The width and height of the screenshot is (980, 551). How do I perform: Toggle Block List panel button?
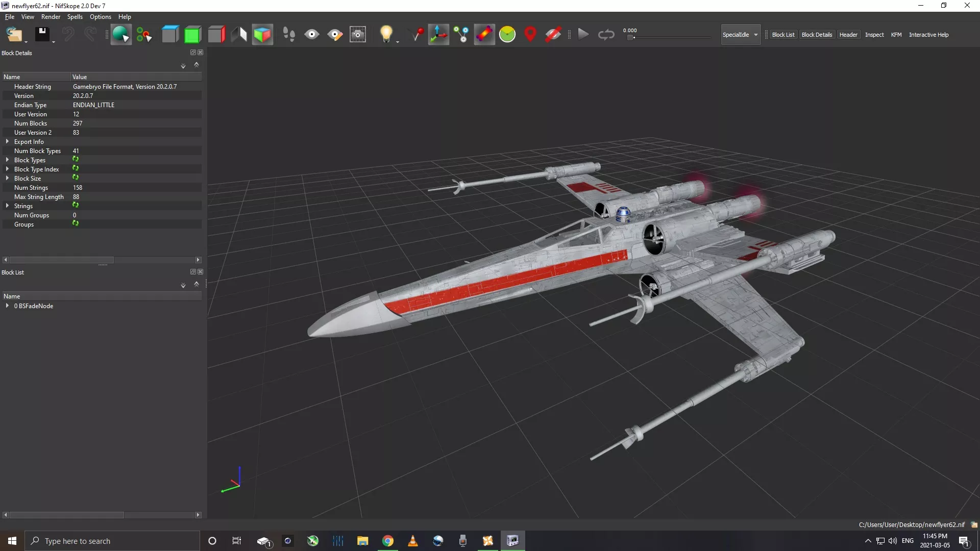click(x=783, y=35)
